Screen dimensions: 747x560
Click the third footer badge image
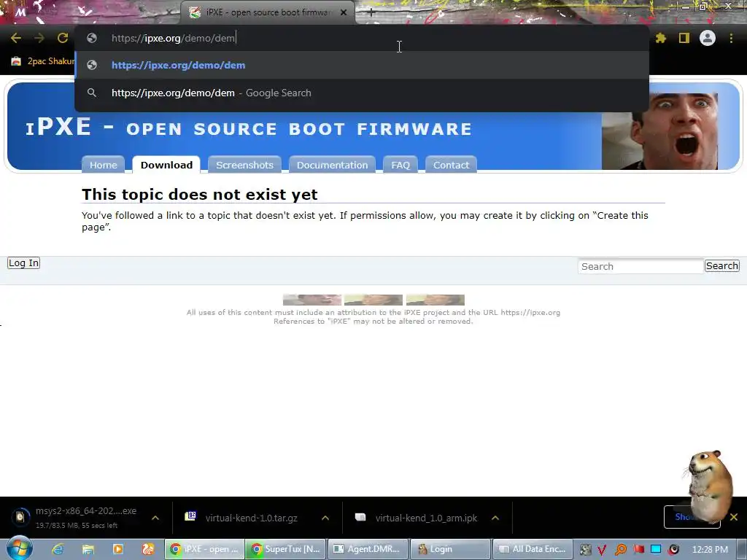(436, 300)
